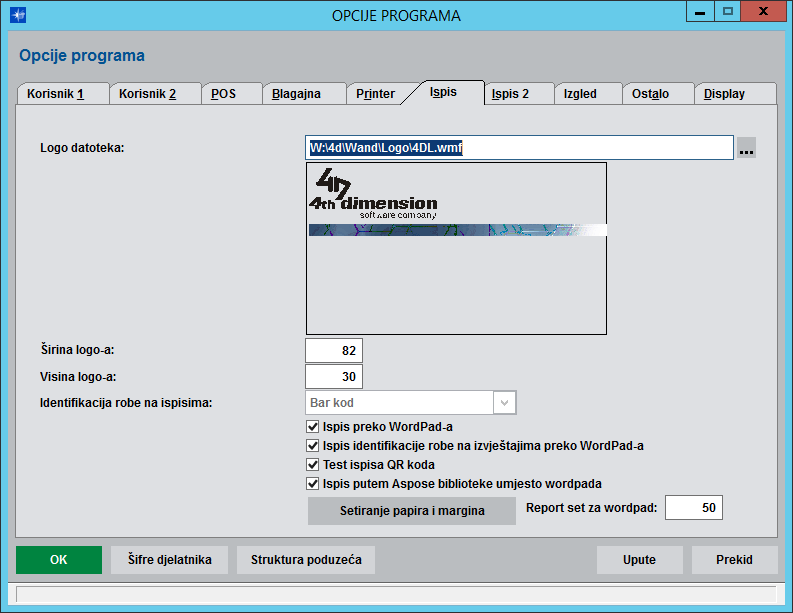Click the Logo datoteka path field
The height and width of the screenshot is (613, 793).
519,148
